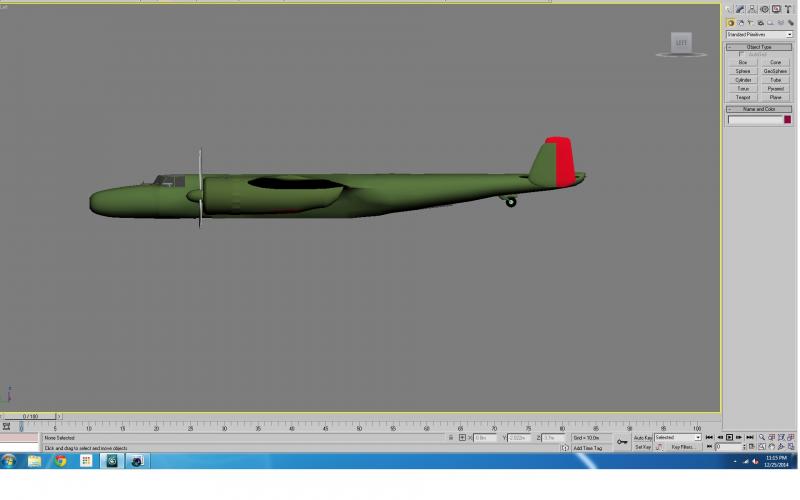Screen dimensions: 800x500
Task: Open the red object color swatch
Action: tap(787, 119)
